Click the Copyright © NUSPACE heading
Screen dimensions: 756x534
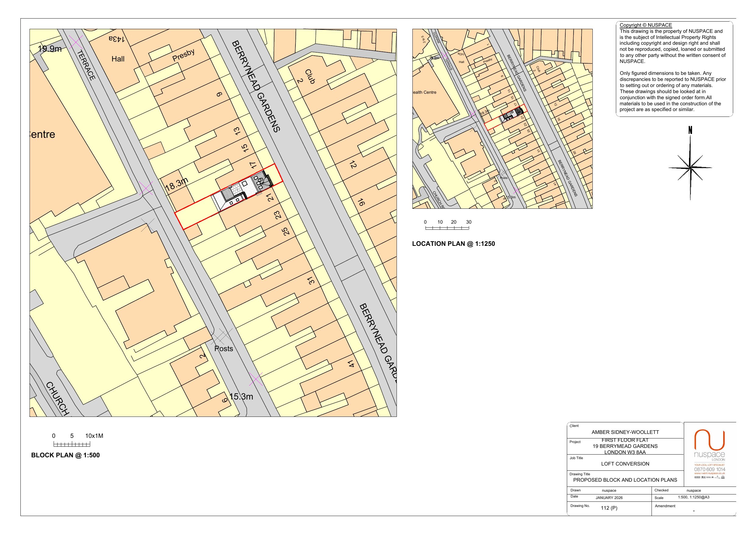point(646,25)
